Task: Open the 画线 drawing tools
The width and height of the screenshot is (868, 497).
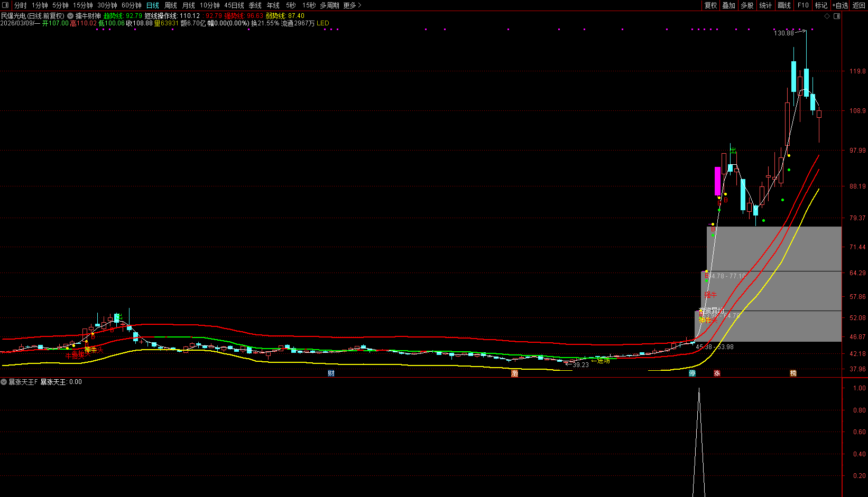Action: click(784, 5)
